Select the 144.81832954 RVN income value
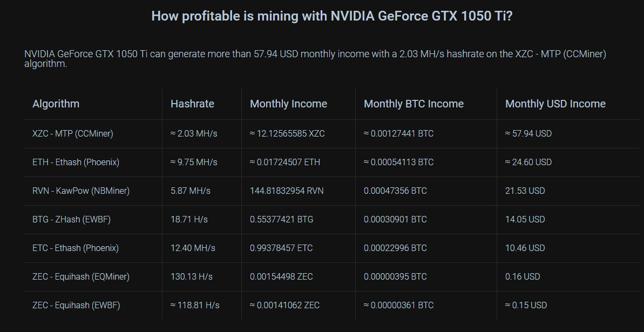644x332 pixels. click(287, 191)
